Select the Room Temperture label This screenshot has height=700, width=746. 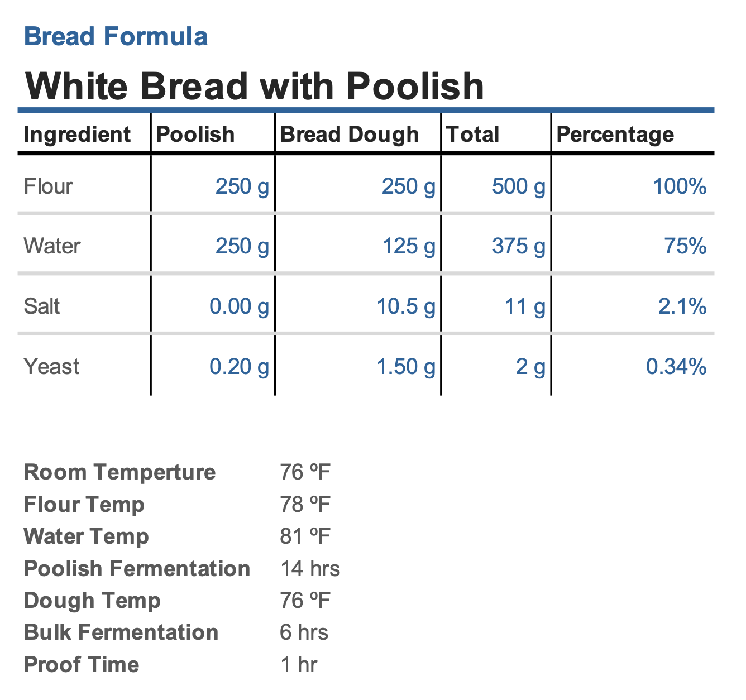[x=119, y=472]
